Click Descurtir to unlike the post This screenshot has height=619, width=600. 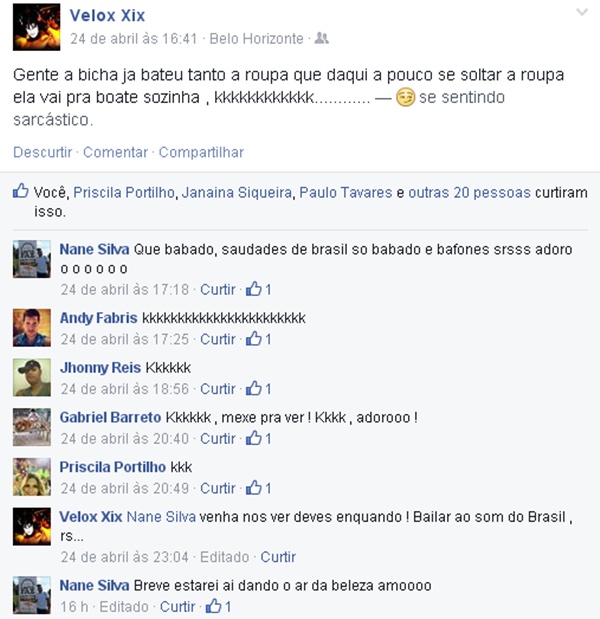point(43,152)
